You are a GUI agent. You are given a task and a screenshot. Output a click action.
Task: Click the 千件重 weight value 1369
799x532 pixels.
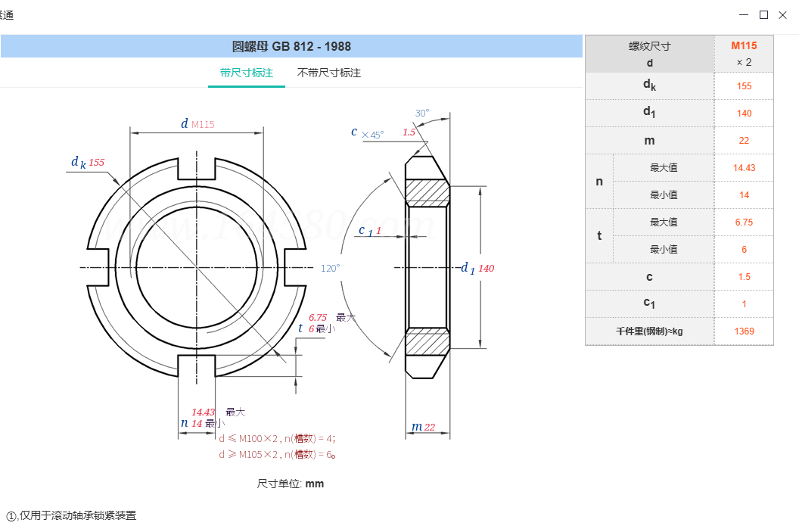[x=744, y=331]
